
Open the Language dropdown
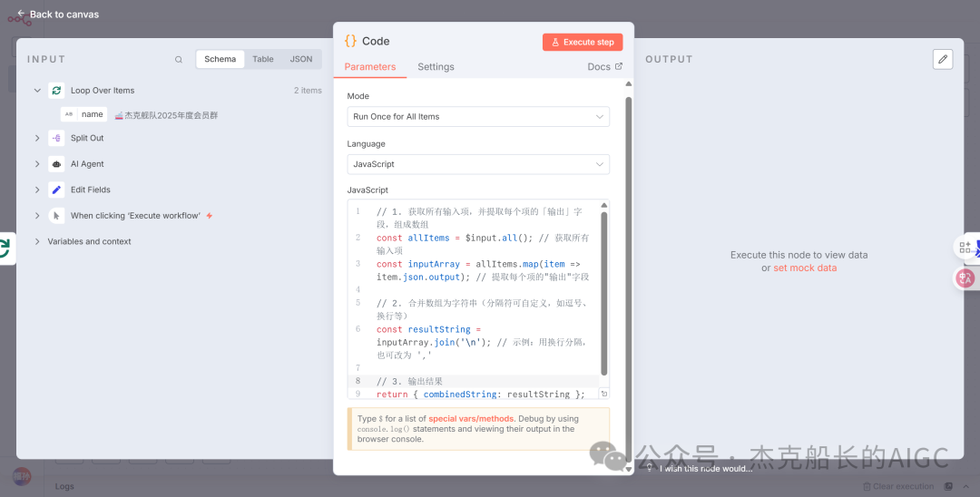pos(478,164)
